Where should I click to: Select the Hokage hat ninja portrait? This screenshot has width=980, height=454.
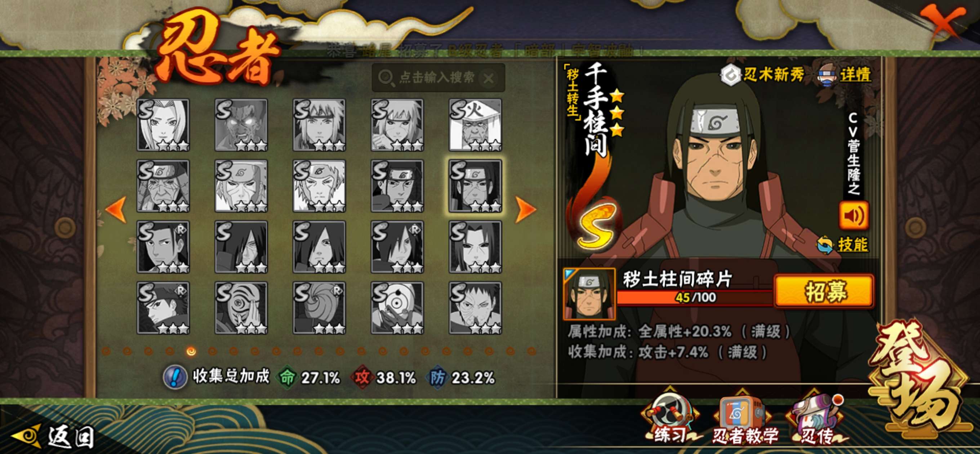click(x=475, y=125)
